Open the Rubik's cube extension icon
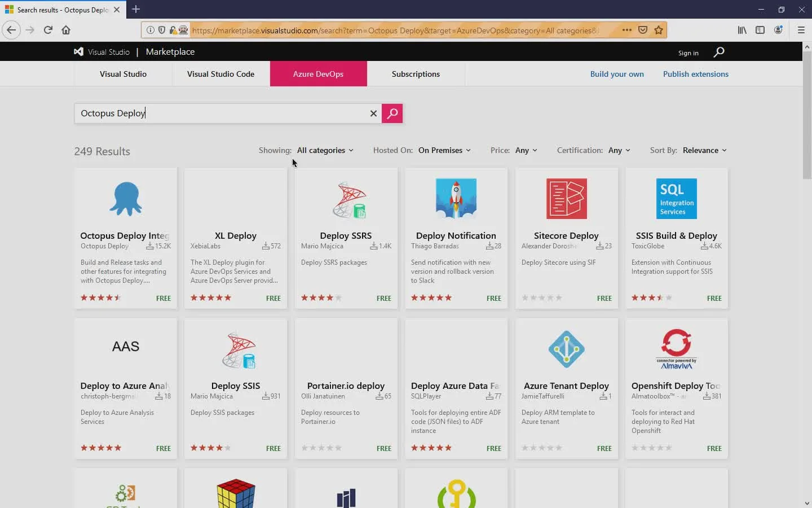Screen dimensions: 812x508 coord(236,493)
